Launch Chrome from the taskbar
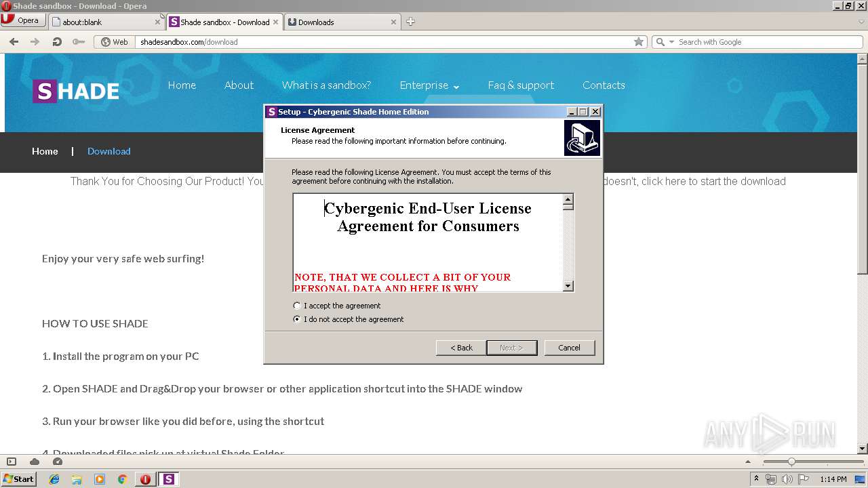The width and height of the screenshot is (868, 488). pyautogui.click(x=122, y=479)
